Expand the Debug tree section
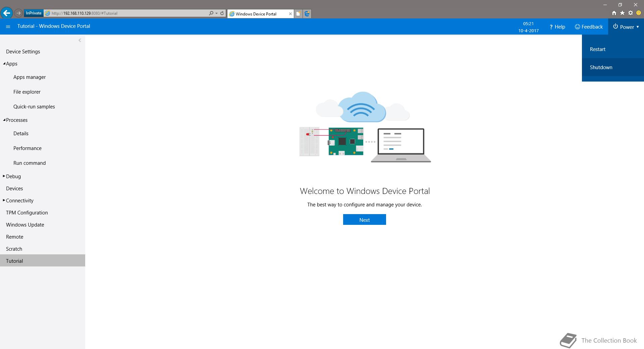Screen dimensions: 644x349 pyautogui.click(x=4, y=176)
